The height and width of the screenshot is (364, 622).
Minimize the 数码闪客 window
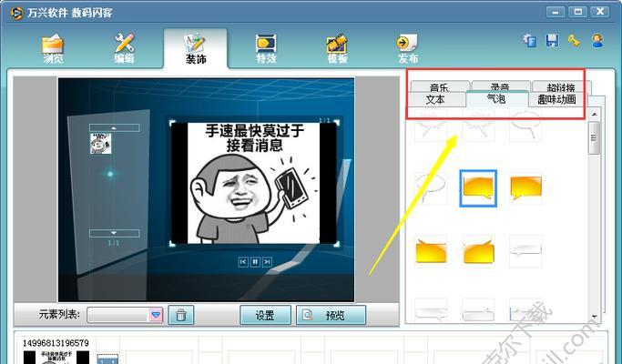pyautogui.click(x=556, y=12)
